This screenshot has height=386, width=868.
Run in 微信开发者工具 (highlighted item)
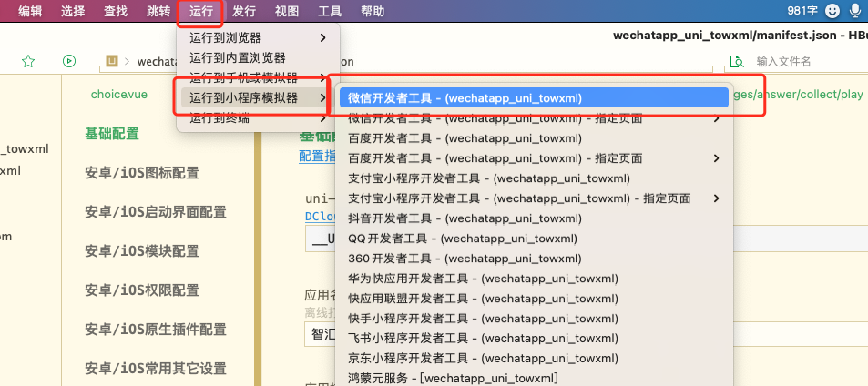[535, 98]
